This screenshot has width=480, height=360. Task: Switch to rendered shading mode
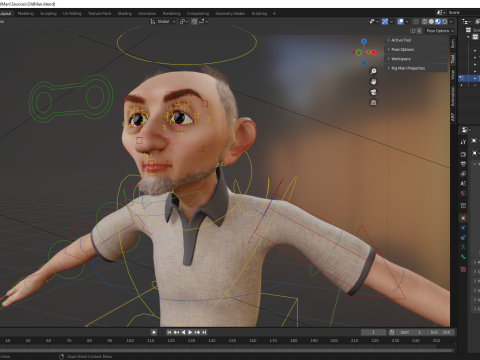pyautogui.click(x=444, y=22)
